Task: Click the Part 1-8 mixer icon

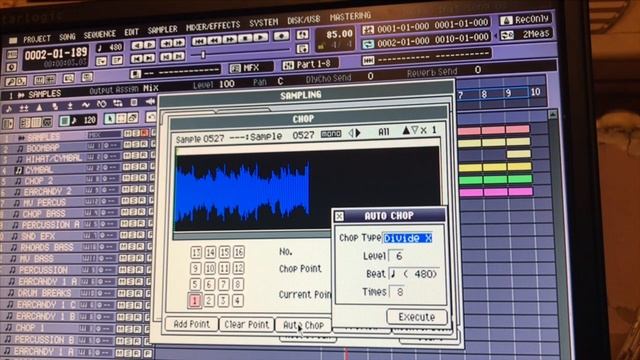Action: point(288,65)
